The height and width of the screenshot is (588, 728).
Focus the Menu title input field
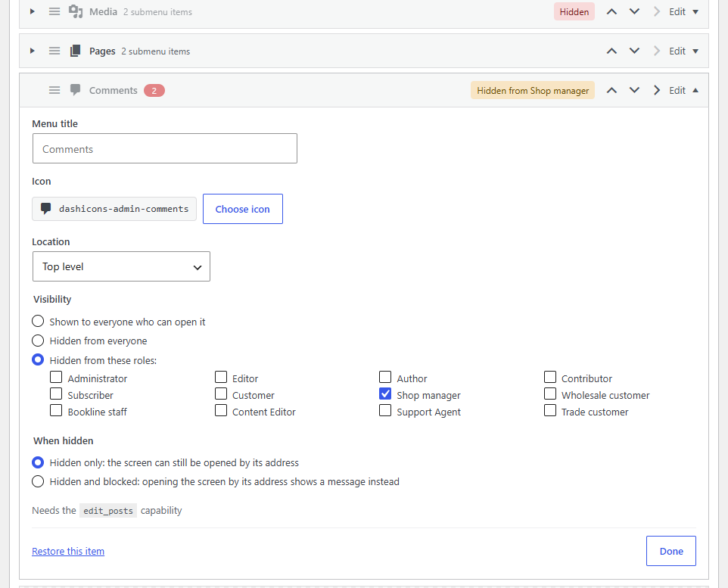click(x=165, y=148)
